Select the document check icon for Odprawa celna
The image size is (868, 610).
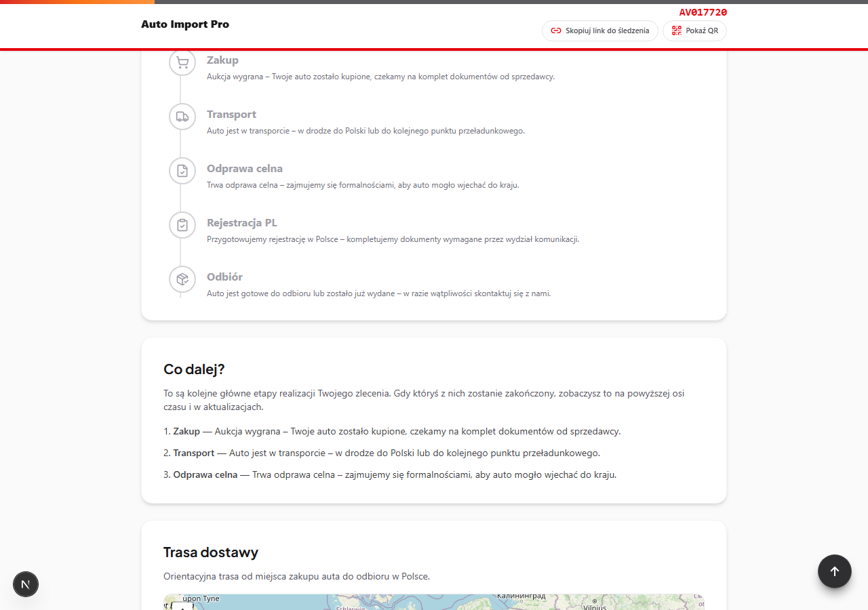coord(182,171)
